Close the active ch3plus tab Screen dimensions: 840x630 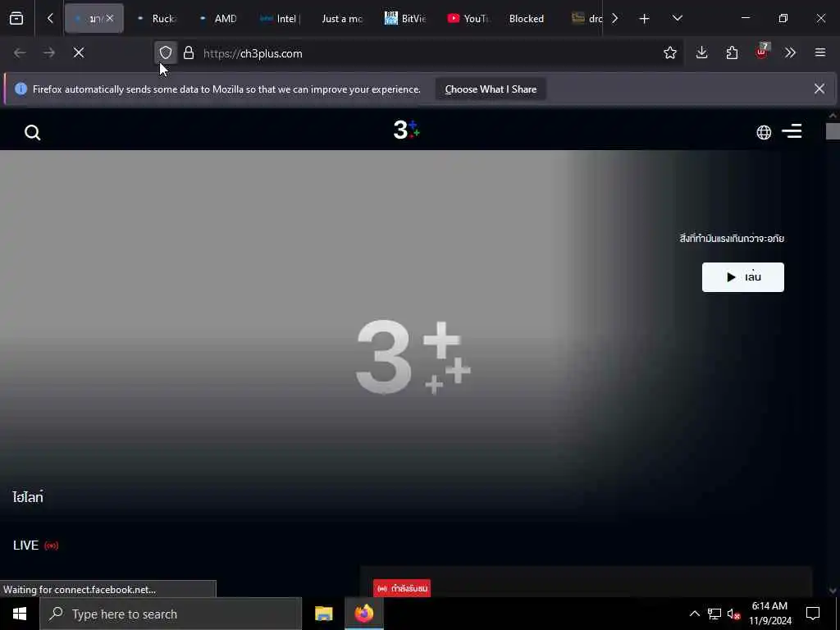pos(110,18)
